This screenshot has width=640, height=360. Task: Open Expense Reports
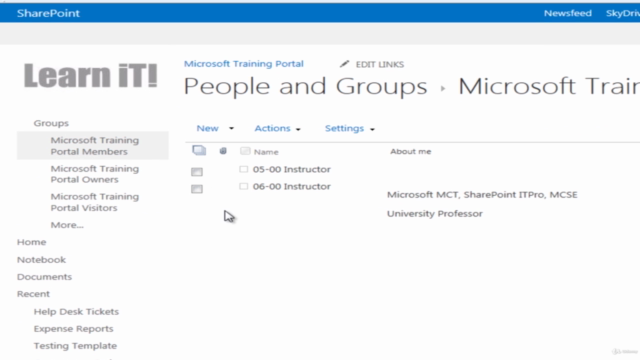pyautogui.click(x=73, y=329)
